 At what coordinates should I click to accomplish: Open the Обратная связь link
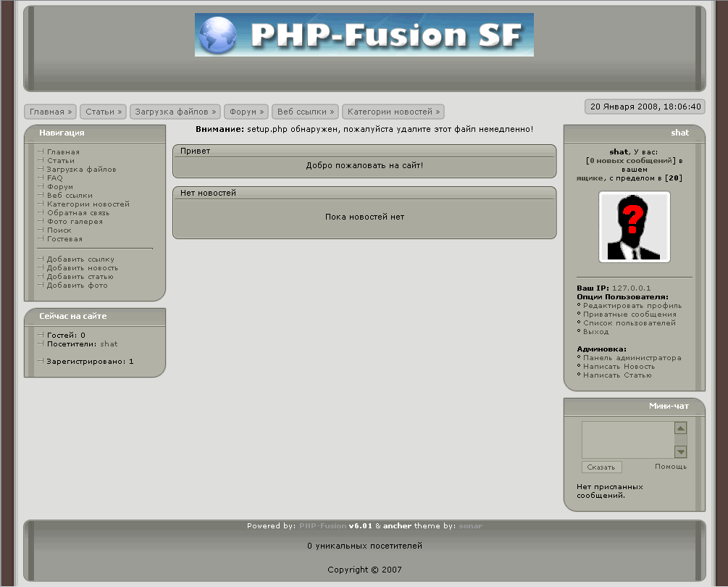point(78,212)
